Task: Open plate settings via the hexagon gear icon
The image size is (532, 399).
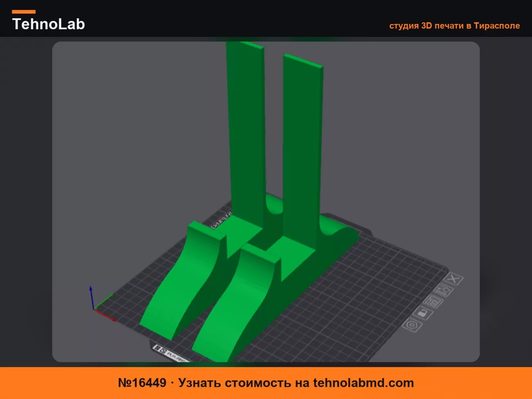Action: (x=412, y=325)
